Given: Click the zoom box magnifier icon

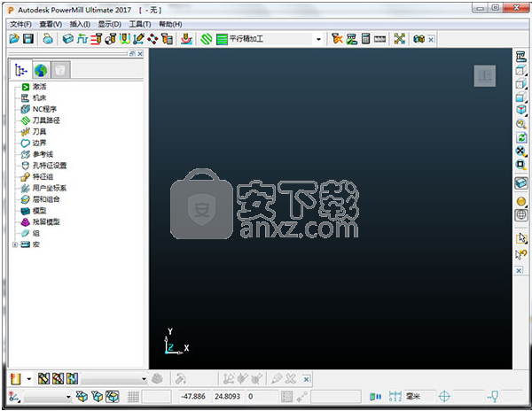Looking at the screenshot, I should (520, 165).
